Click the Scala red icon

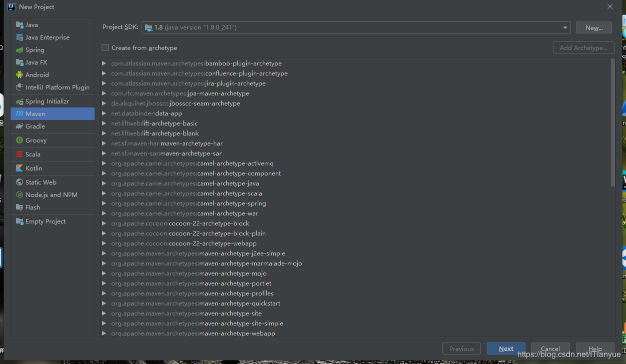(20, 154)
